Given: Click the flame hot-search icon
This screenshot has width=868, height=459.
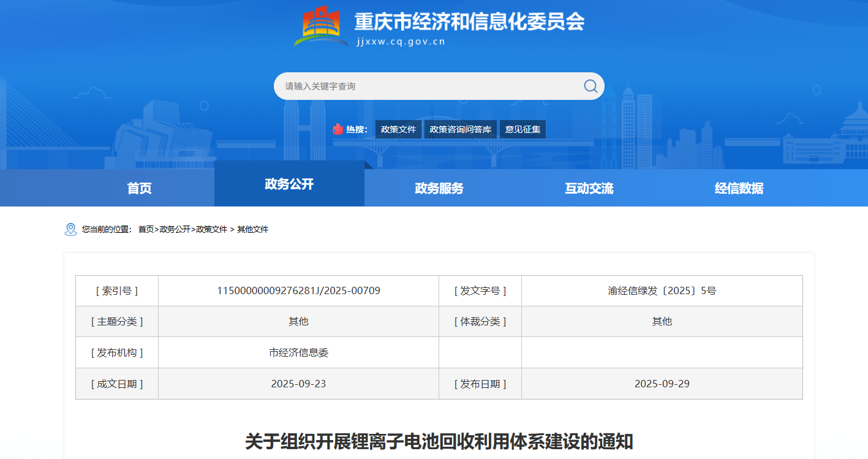Looking at the screenshot, I should (338, 129).
